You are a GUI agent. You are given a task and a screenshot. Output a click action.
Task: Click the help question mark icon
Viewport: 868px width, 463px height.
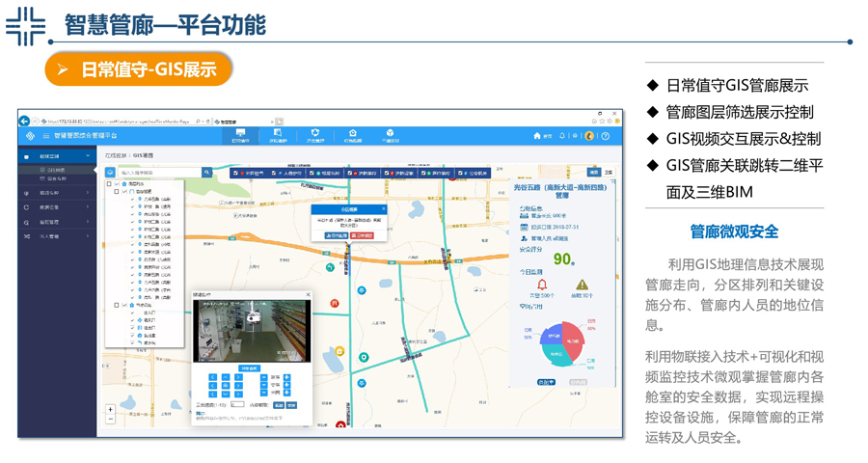tap(606, 136)
